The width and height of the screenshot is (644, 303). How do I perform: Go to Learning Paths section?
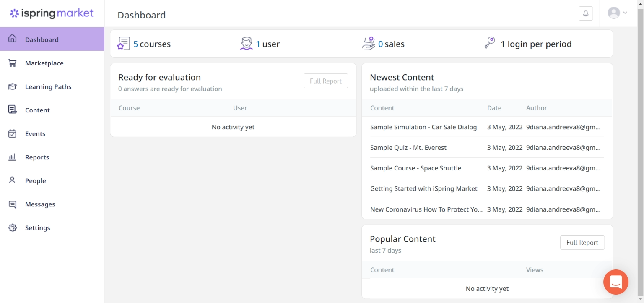(52, 86)
